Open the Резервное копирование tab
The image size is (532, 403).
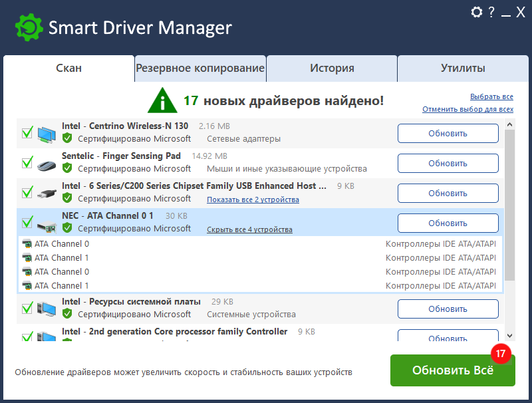point(200,68)
